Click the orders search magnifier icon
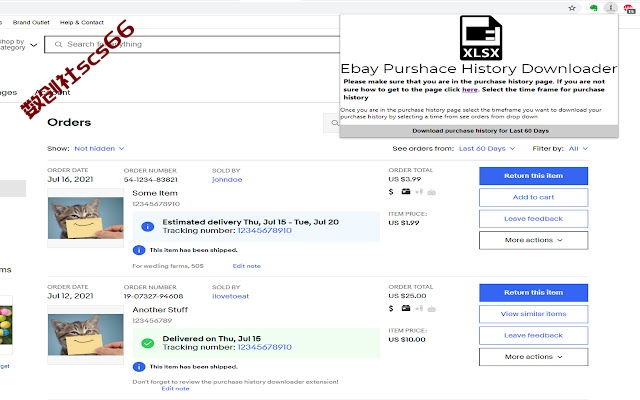640x400 pixels. (x=335, y=122)
